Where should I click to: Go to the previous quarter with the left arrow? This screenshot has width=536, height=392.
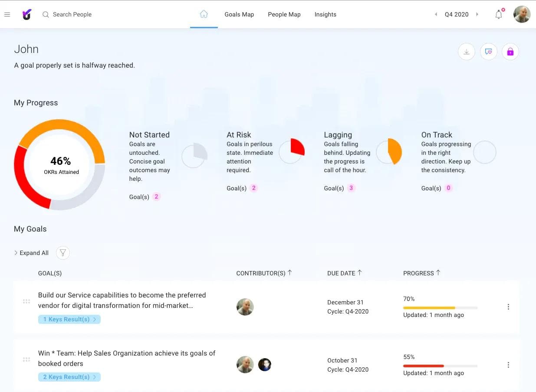click(436, 14)
